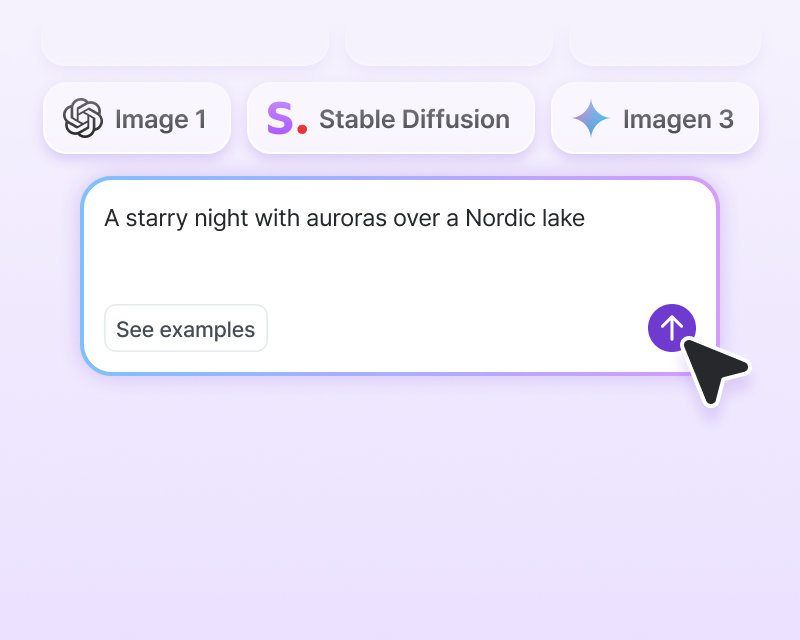The image size is (800, 640).
Task: Enable the Imagen 3 model
Action: point(654,118)
